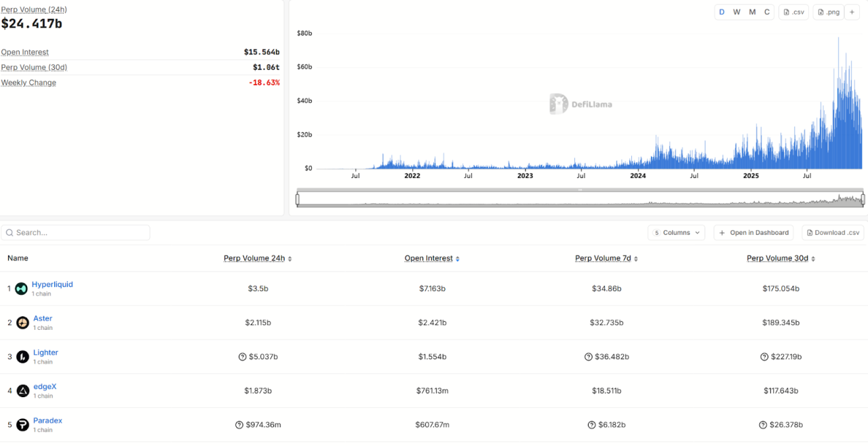
Task: Click the Hyperliquid protocol logo icon
Action: pyautogui.click(x=22, y=289)
